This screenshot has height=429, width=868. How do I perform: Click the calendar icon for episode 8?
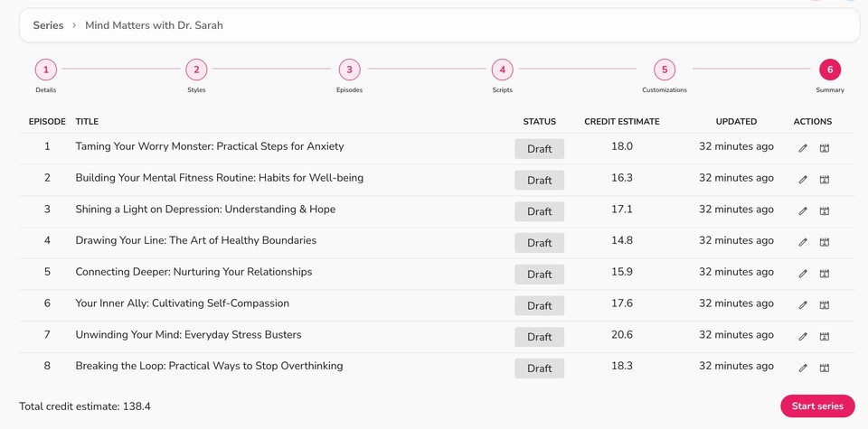click(x=825, y=368)
